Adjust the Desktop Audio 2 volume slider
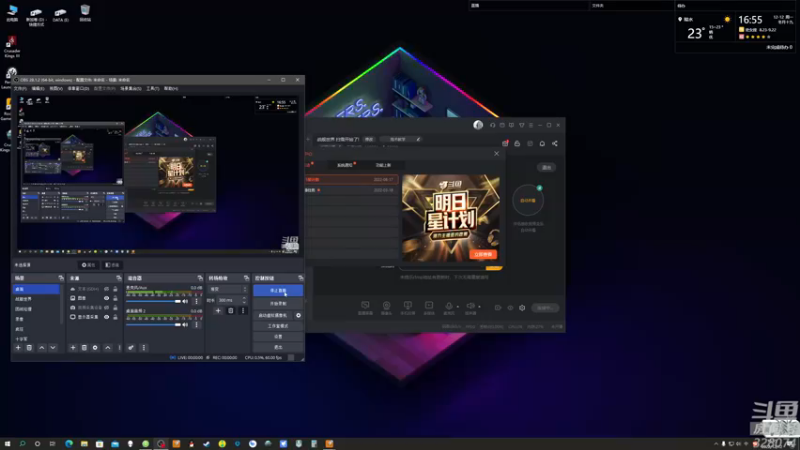The height and width of the screenshot is (450, 800). [x=153, y=324]
